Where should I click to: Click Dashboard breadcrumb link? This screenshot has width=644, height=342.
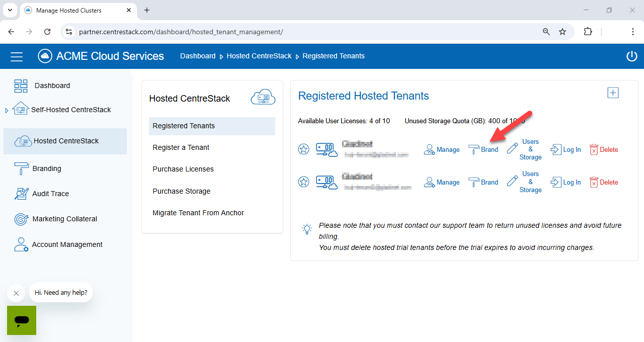coord(198,56)
